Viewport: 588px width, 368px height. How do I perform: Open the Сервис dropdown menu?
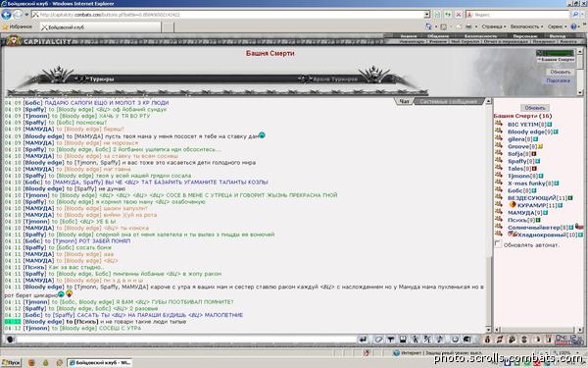[557, 26]
